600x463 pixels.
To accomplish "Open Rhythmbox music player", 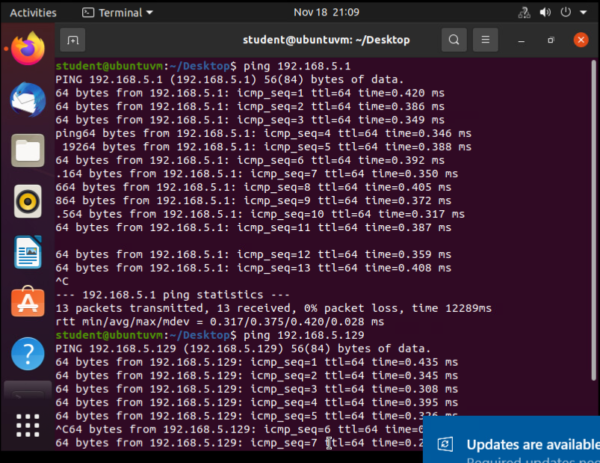I will click(27, 202).
